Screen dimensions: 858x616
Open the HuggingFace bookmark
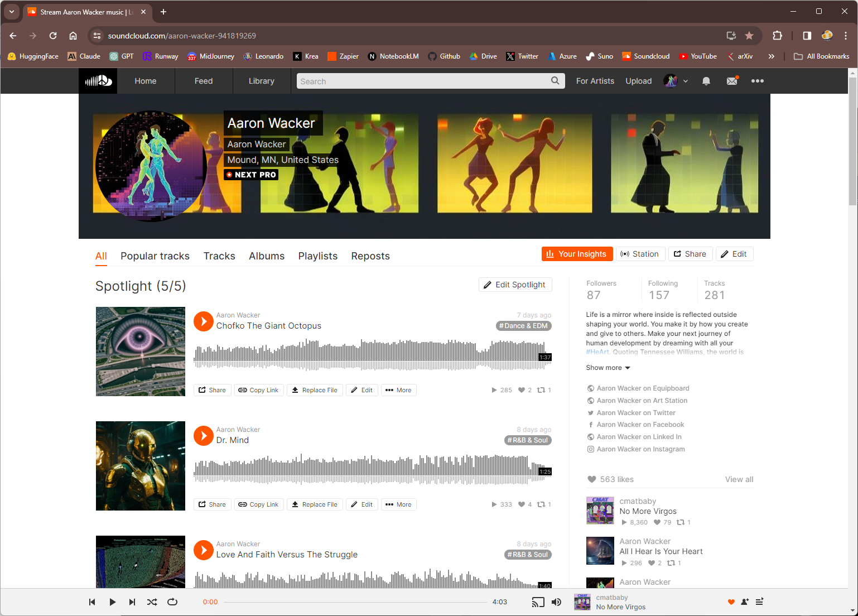[x=33, y=56]
